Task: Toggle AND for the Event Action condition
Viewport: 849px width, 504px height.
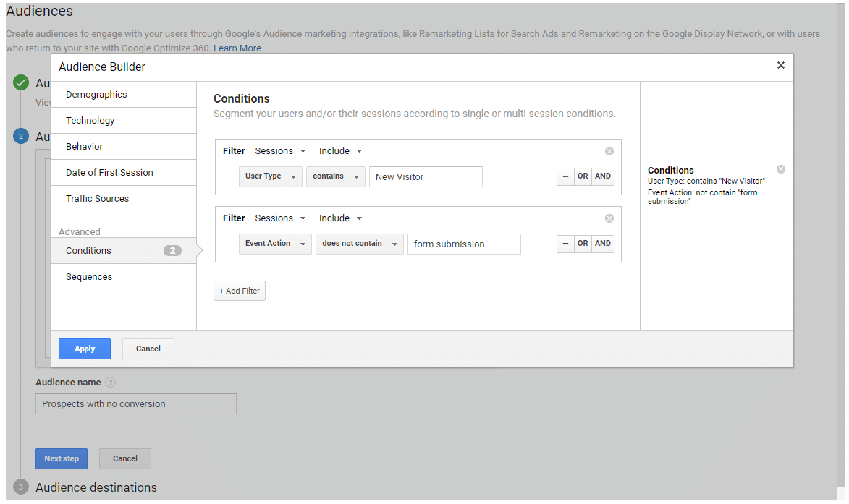Action: pyautogui.click(x=603, y=244)
